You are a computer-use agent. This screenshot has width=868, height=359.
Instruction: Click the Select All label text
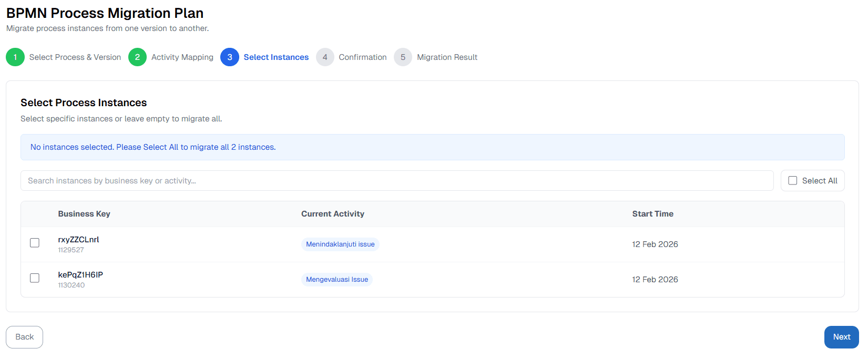click(x=820, y=181)
